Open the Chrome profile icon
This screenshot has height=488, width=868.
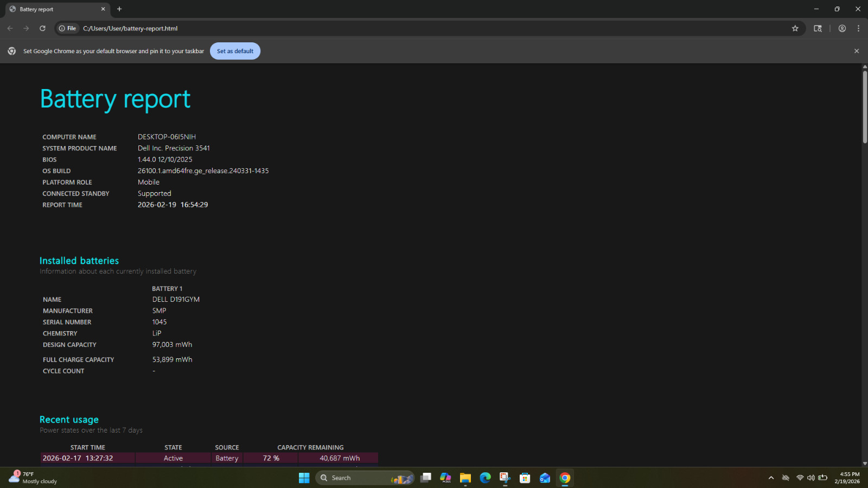click(842, 28)
